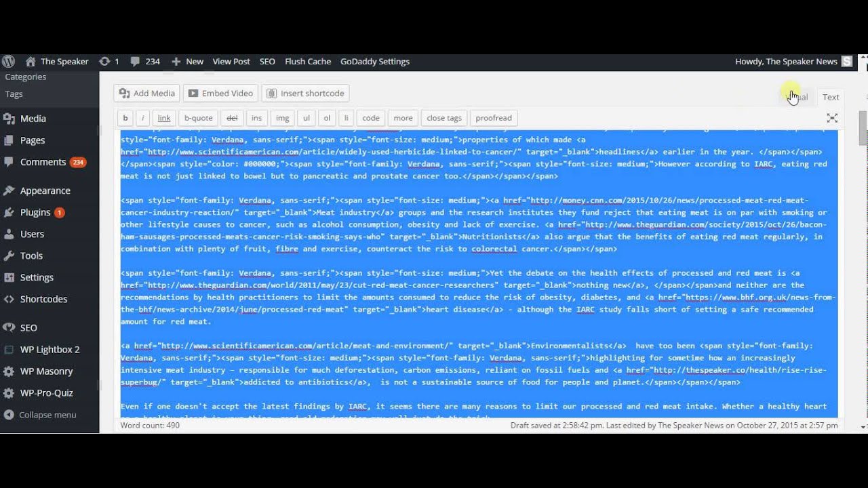The height and width of the screenshot is (488, 868).
Task: Click the WP Masonry gear icon
Action: pos(9,371)
